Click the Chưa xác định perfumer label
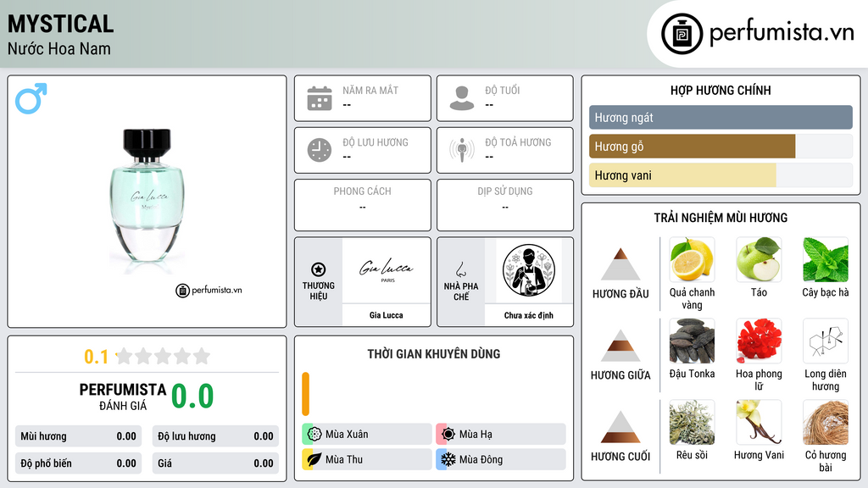This screenshot has height=488, width=868. (x=529, y=315)
